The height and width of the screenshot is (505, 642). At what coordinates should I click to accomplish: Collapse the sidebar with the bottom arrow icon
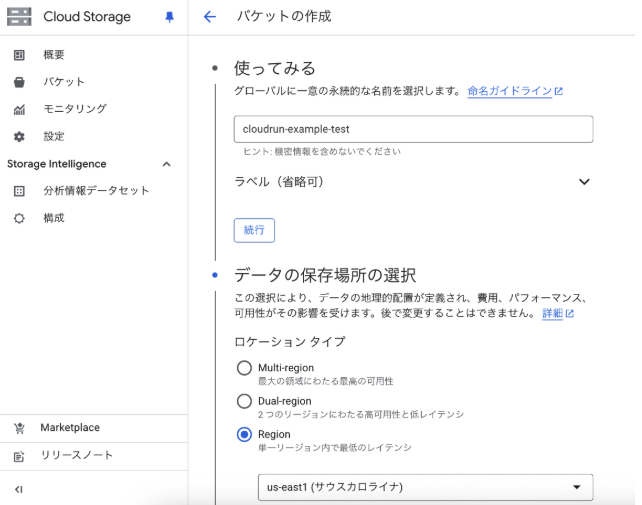pos(19,489)
